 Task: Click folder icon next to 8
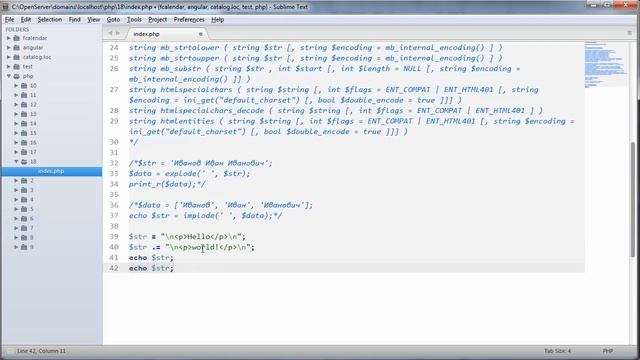24,238
